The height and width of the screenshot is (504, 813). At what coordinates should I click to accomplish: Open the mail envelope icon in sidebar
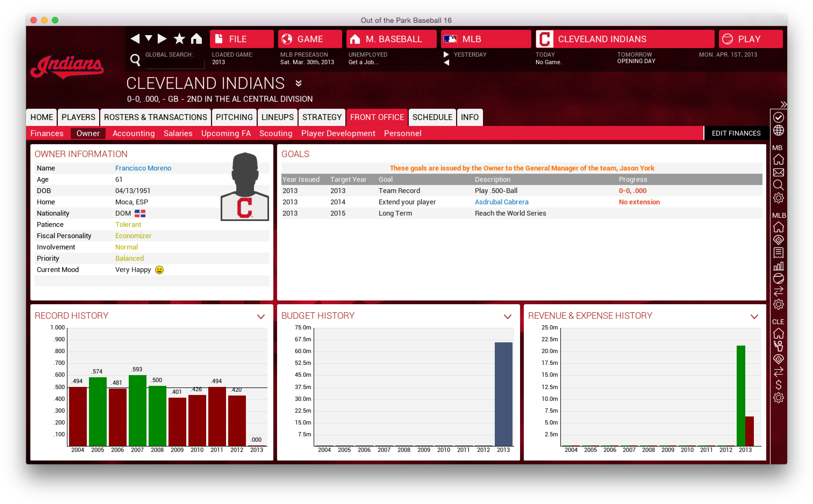coord(778,172)
